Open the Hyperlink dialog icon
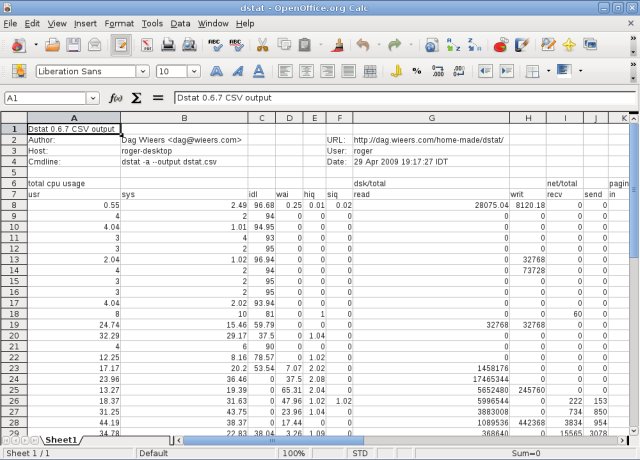The image size is (640, 460). [x=431, y=45]
